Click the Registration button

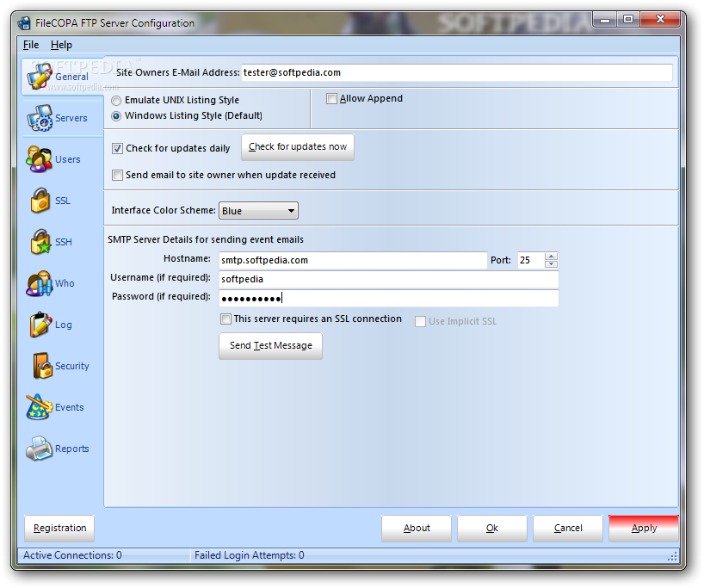[59, 529]
